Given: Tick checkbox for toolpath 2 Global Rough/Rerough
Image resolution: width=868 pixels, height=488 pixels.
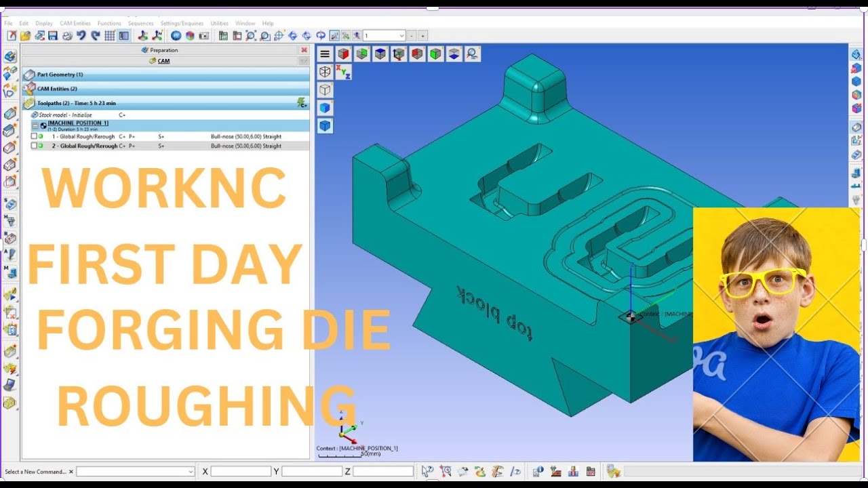Looking at the screenshot, I should 34,146.
